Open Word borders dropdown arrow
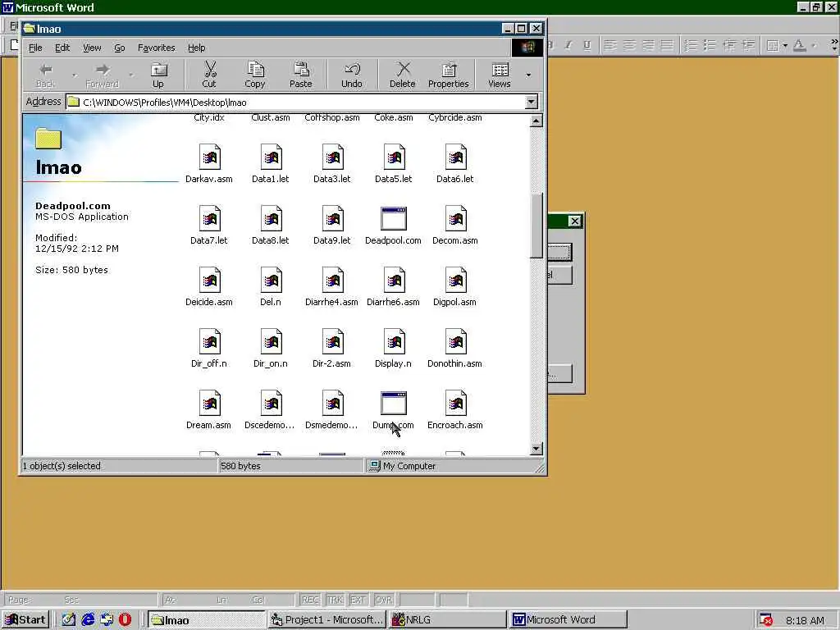This screenshot has width=840, height=630. (785, 46)
